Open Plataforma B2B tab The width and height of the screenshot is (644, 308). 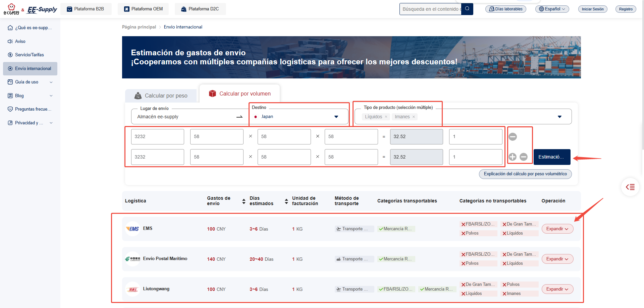click(x=86, y=9)
